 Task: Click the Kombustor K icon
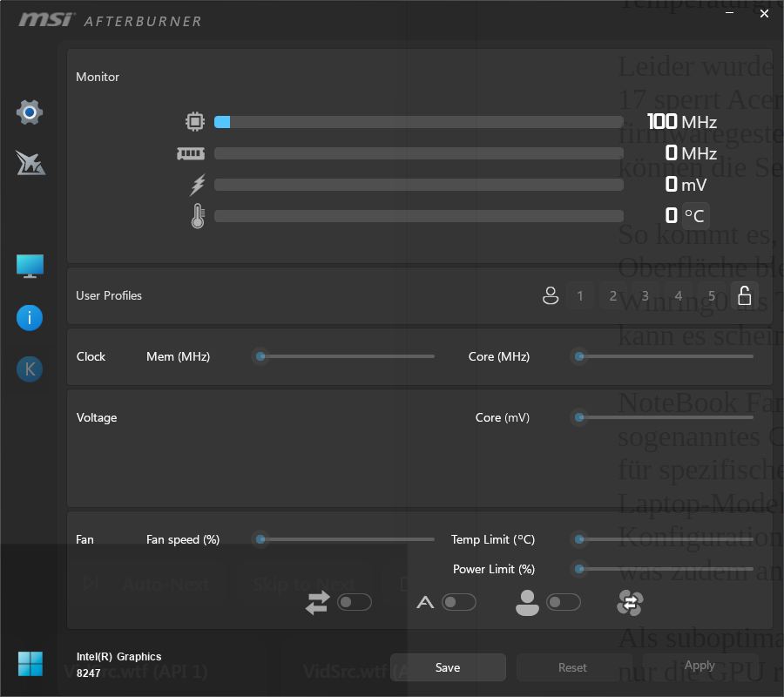[30, 369]
